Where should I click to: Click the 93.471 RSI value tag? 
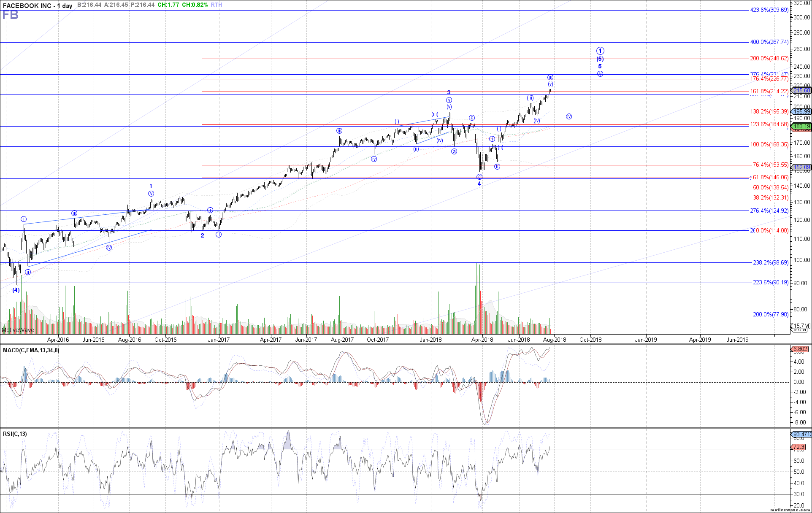(801, 434)
